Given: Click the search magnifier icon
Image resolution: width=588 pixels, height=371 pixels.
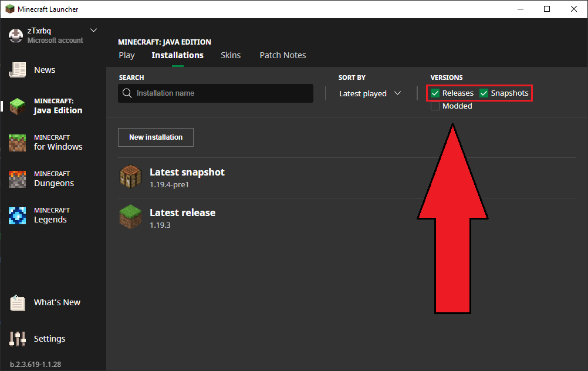Looking at the screenshot, I should (x=127, y=93).
